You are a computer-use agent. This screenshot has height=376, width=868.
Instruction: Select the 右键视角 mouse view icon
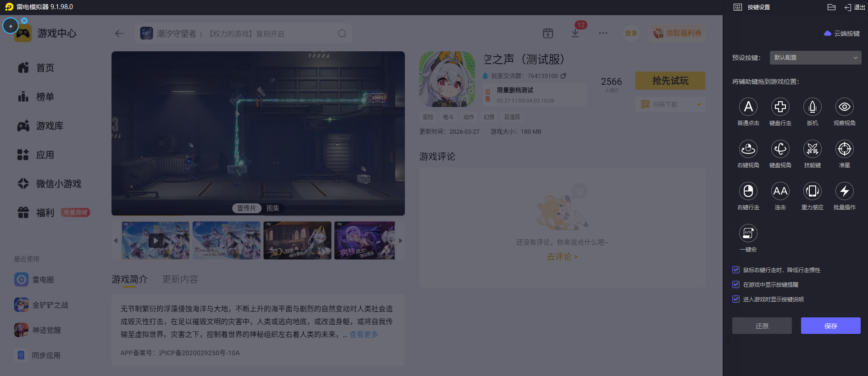[x=748, y=149]
